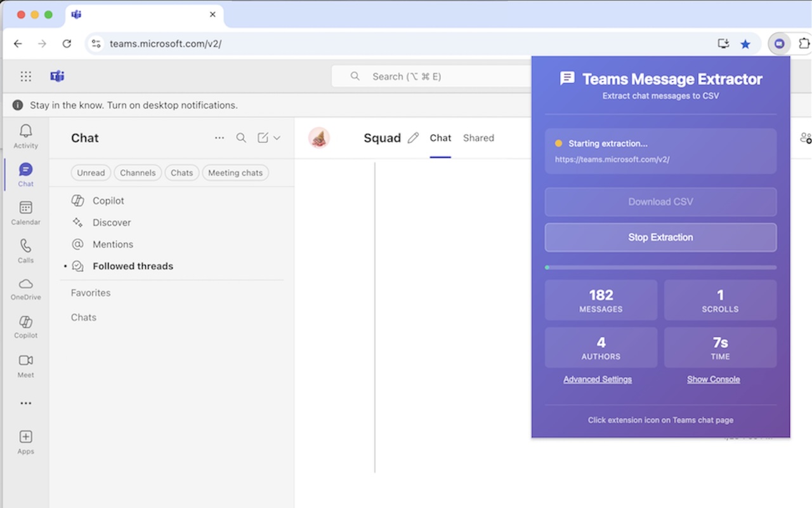Viewport: 812px width, 508px height.
Task: Toggle the Meeting chats filter
Action: click(235, 172)
